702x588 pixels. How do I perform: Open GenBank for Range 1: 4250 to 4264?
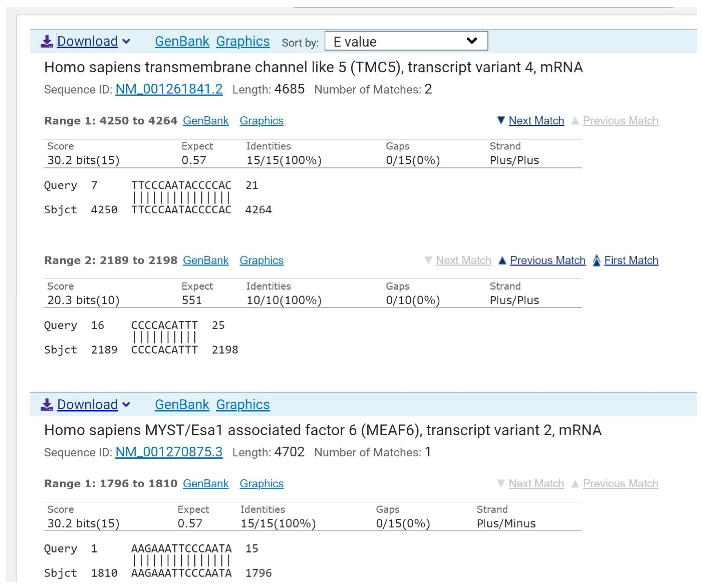tap(206, 121)
